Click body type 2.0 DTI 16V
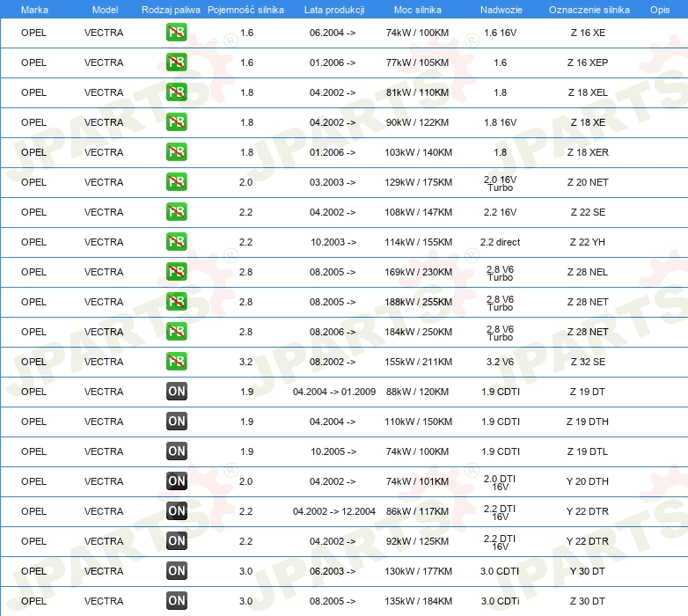This screenshot has width=688, height=616. [501, 482]
